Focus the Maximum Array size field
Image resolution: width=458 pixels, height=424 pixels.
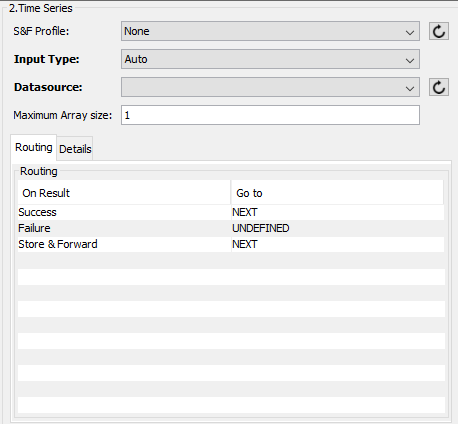click(x=270, y=115)
